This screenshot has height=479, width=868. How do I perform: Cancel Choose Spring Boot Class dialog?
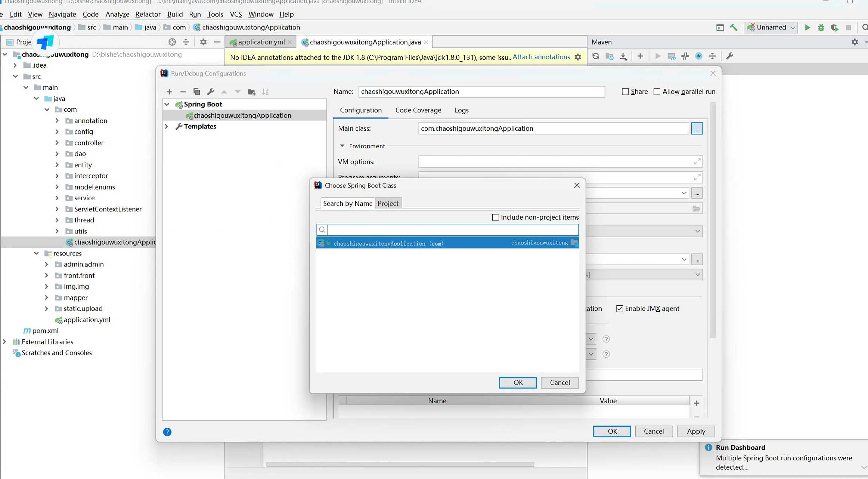coord(560,383)
